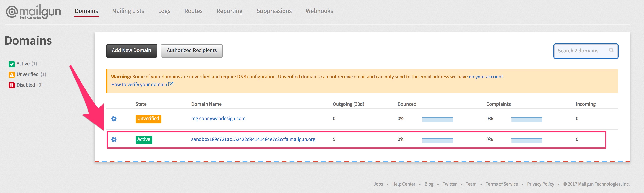The width and height of the screenshot is (644, 193).
Task: Focus the Search 2 domains field
Action: coord(586,51)
